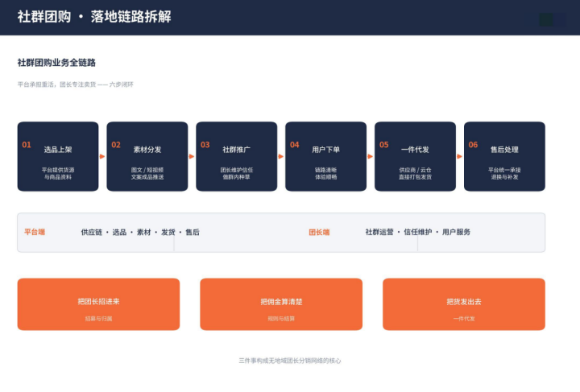Viewport: 580px width, 392px height.
Task: Click the subtitle 平台承担重活，团长专注卖货
Action: pyautogui.click(x=56, y=85)
